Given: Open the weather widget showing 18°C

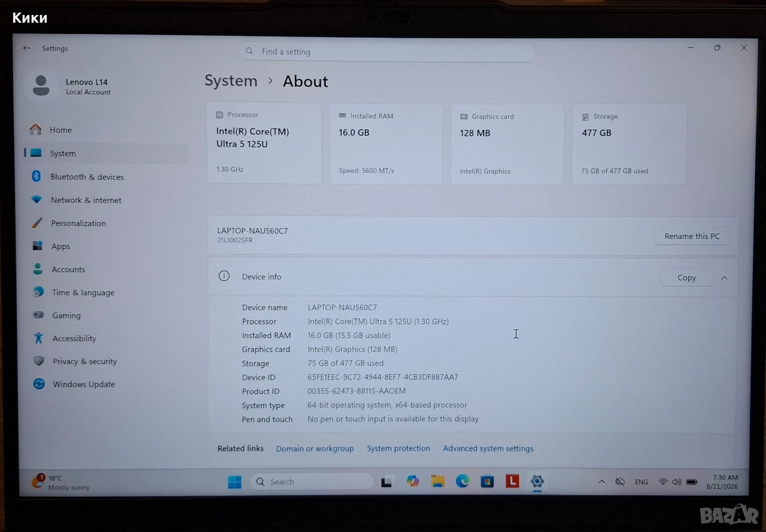Looking at the screenshot, I should coord(61,482).
